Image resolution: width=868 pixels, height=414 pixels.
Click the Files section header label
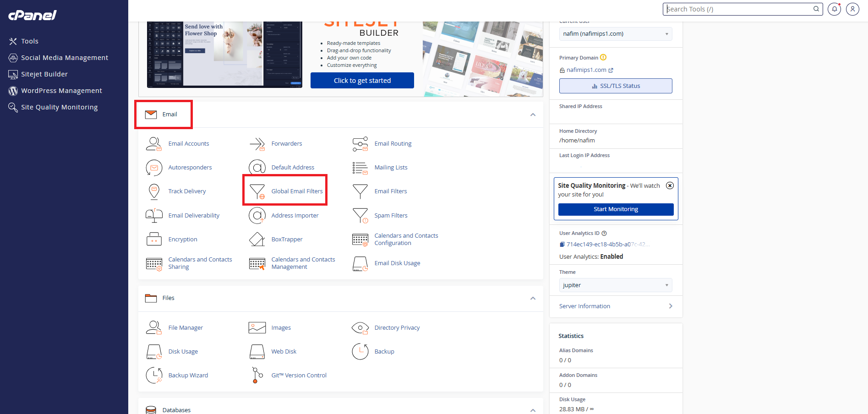[169, 298]
